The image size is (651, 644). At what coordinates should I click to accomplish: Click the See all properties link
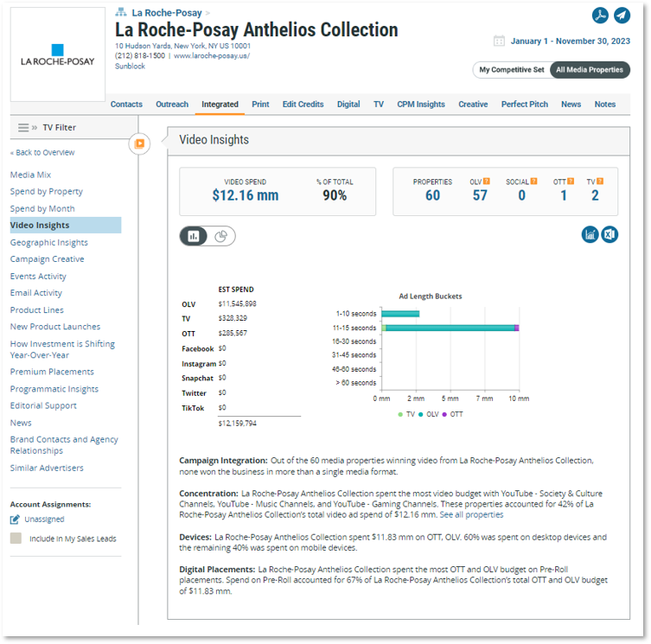point(471,515)
